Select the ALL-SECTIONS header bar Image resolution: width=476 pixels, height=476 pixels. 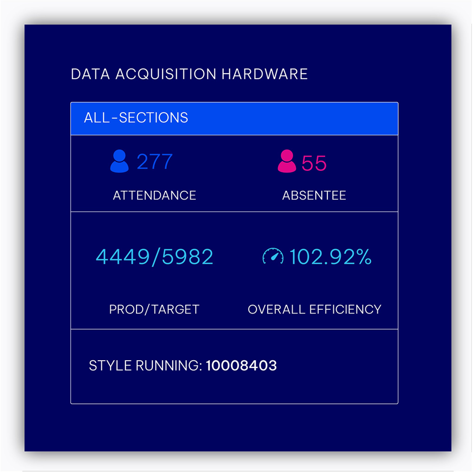tap(234, 119)
